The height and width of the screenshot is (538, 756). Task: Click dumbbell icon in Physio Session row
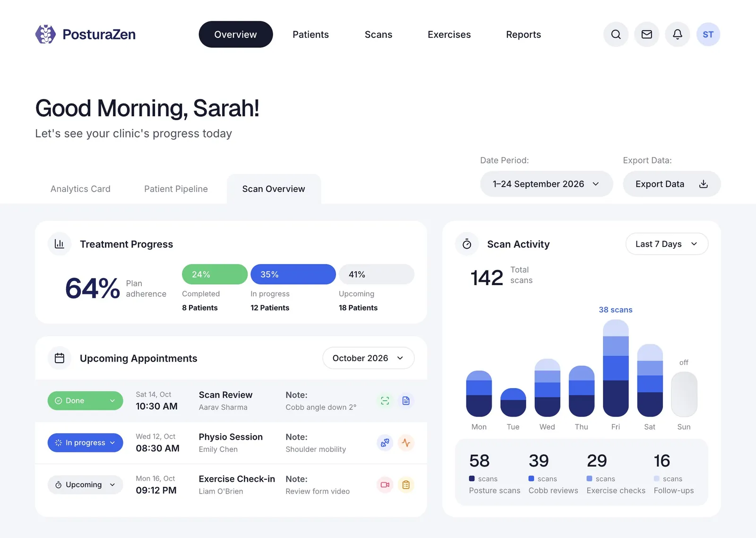coord(385,443)
